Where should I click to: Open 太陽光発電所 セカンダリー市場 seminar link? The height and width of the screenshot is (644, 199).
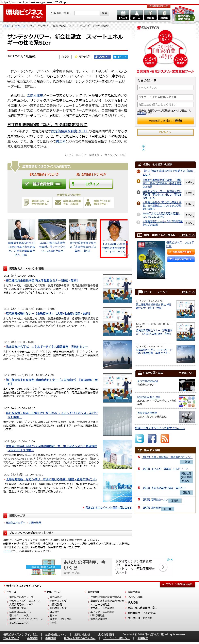pos(51,479)
